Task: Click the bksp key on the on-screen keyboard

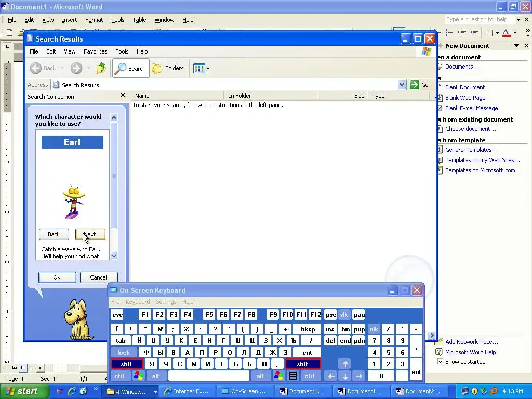Action: point(308,329)
